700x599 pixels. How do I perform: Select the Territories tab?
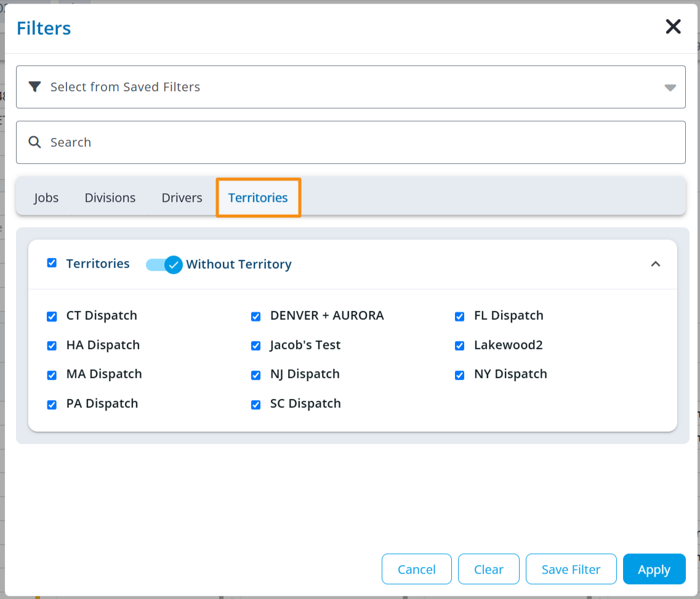258,197
